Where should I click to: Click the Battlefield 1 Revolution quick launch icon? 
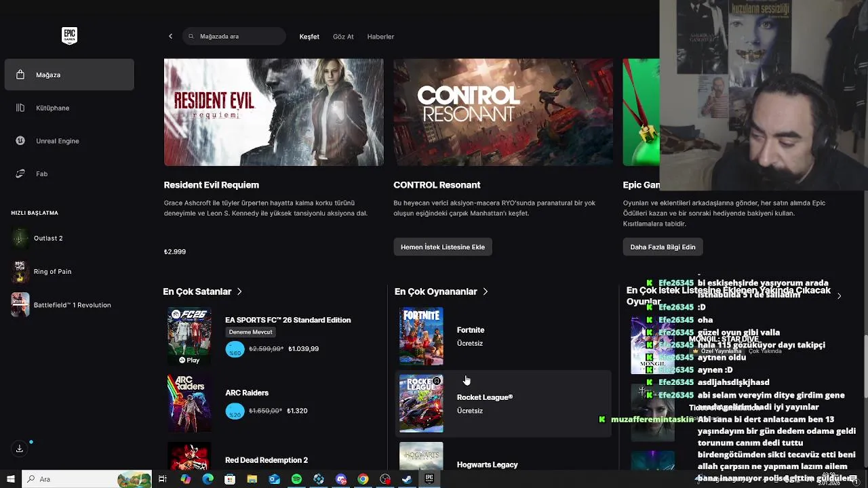click(20, 305)
